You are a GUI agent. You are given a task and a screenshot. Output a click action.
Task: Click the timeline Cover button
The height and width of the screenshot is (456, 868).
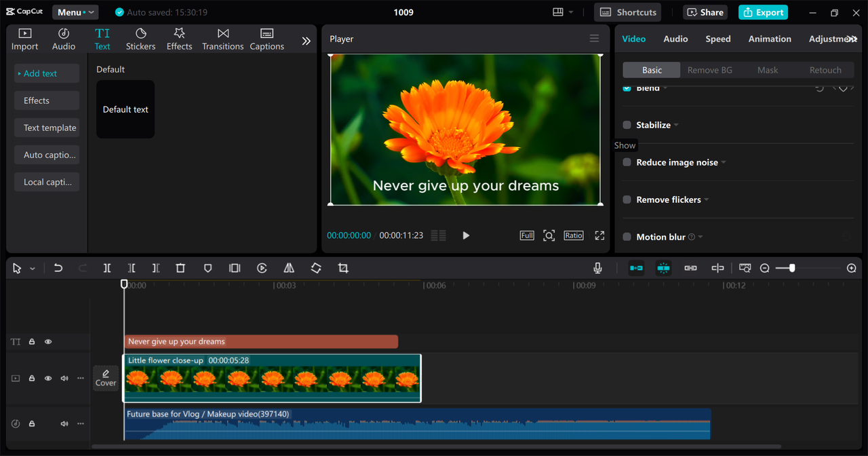(106, 378)
